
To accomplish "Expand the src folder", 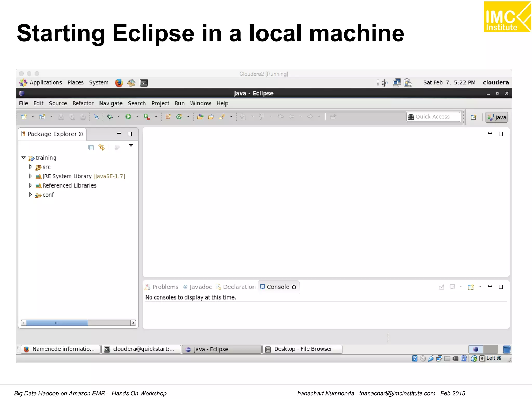I will click(30, 167).
